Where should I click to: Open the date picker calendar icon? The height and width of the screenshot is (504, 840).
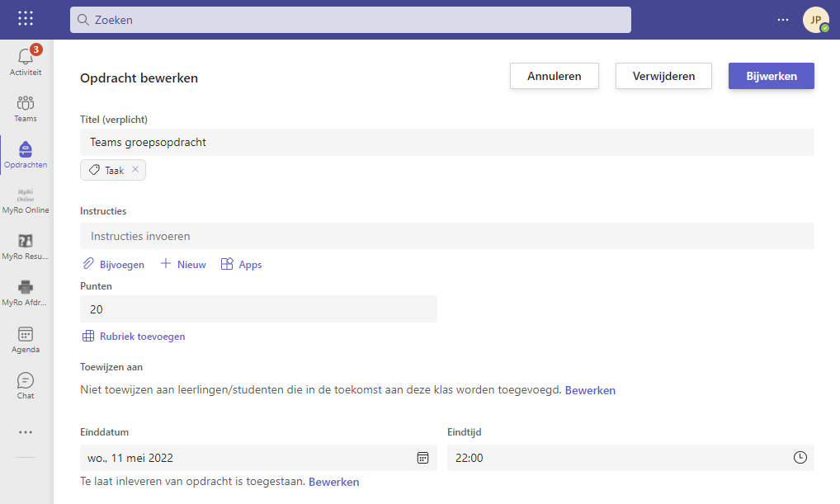(x=422, y=458)
